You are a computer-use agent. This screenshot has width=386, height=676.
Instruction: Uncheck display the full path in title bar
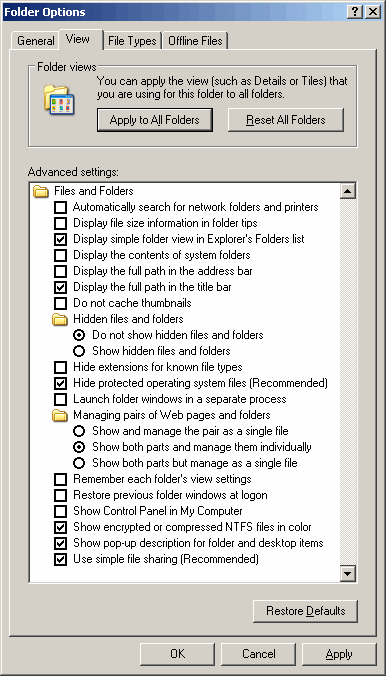coord(60,287)
